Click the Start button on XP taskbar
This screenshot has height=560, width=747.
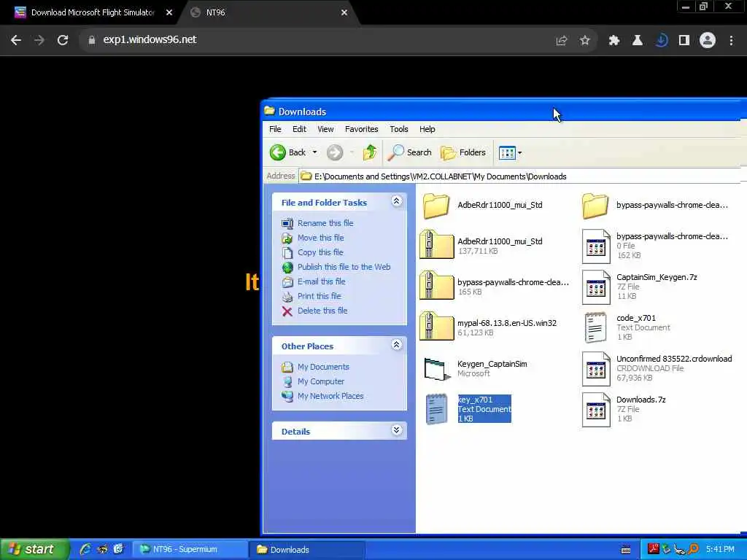[x=34, y=549]
